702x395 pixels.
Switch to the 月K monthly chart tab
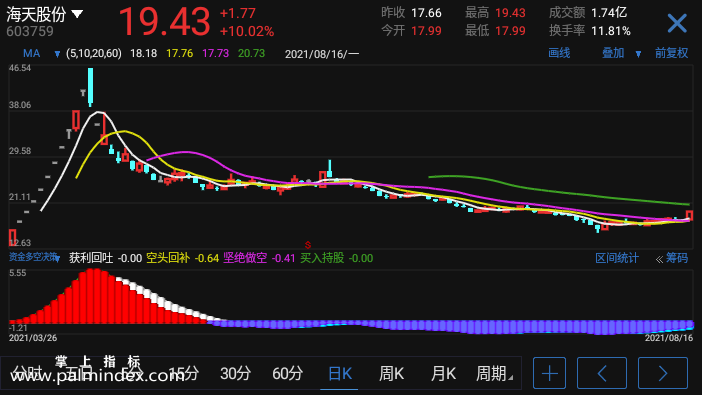click(443, 374)
